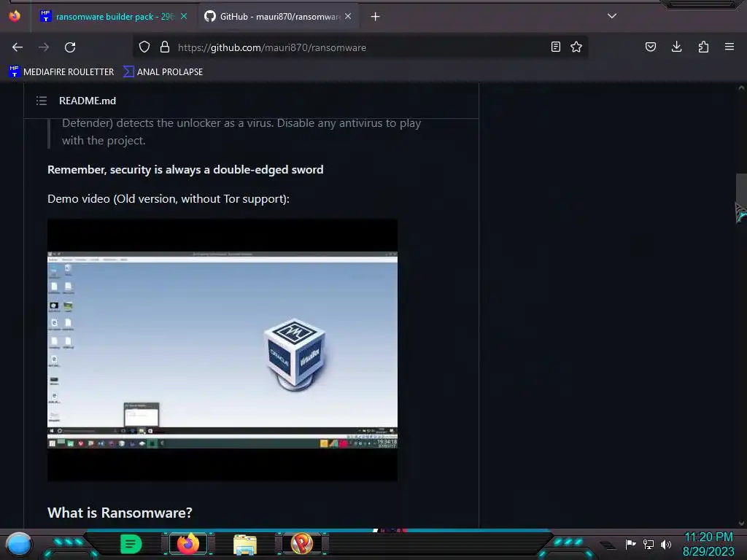View site security padlock info
The height and width of the screenshot is (560, 747).
[x=165, y=47]
